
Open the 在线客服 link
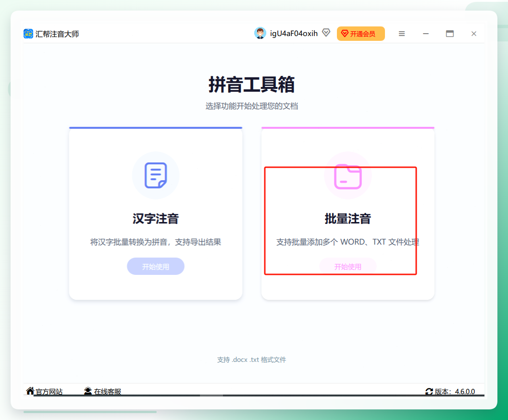tap(108, 392)
